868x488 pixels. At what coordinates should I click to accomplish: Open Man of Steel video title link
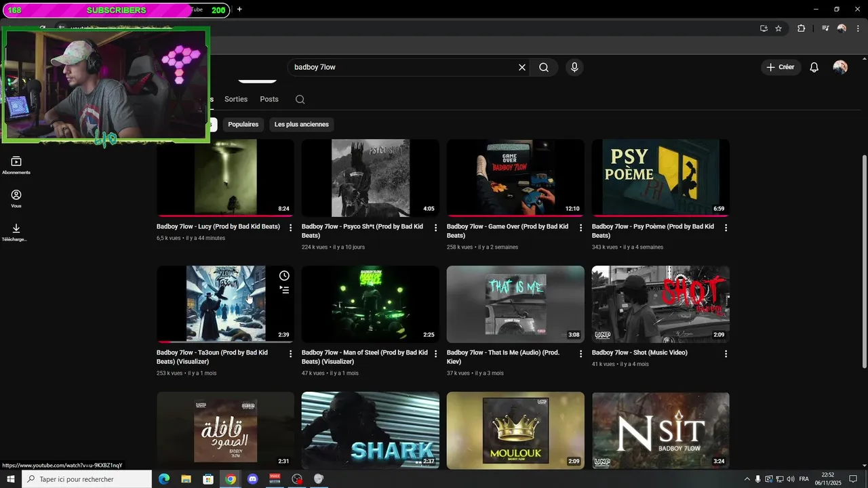point(364,357)
